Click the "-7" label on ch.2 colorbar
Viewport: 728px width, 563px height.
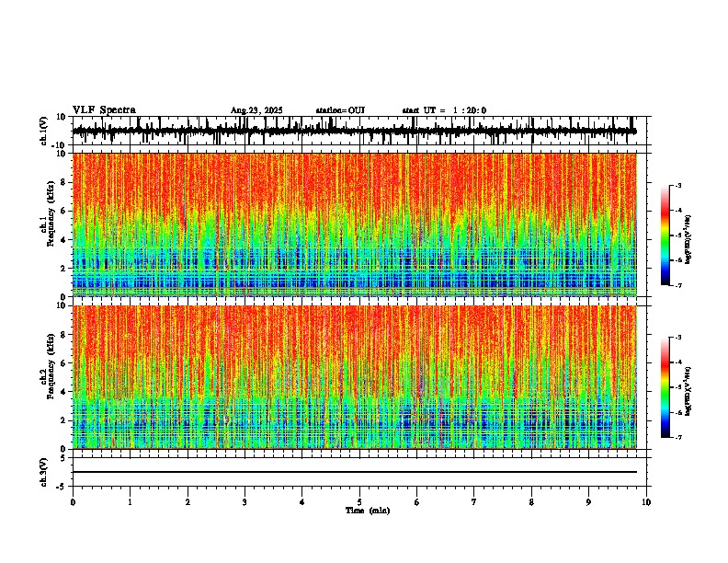pos(677,438)
